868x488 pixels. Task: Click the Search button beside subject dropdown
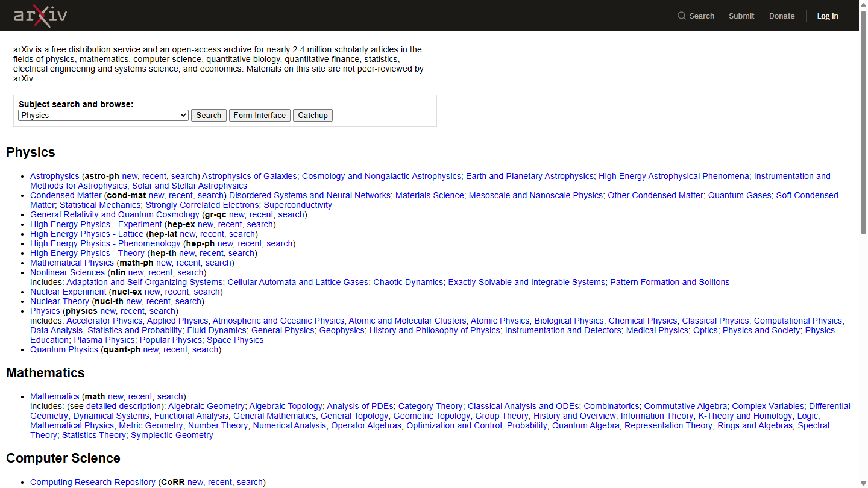pos(209,115)
